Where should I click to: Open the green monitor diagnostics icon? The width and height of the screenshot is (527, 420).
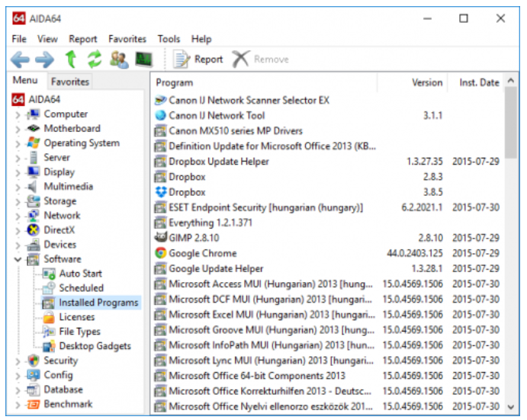[x=144, y=59]
